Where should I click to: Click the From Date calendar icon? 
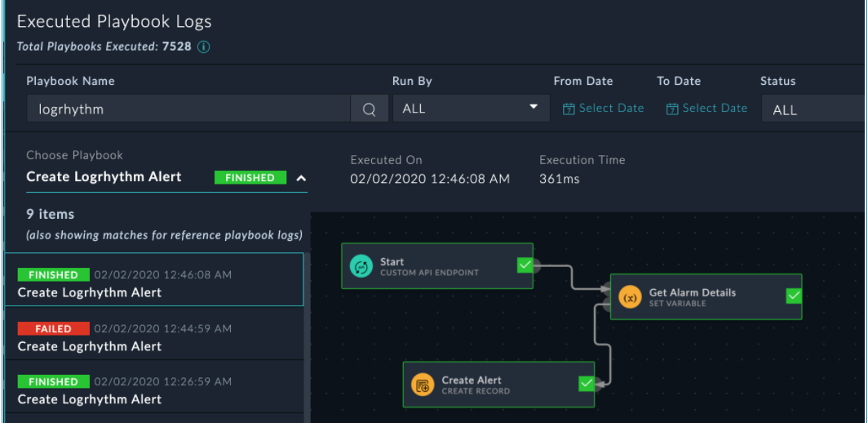pyautogui.click(x=569, y=109)
